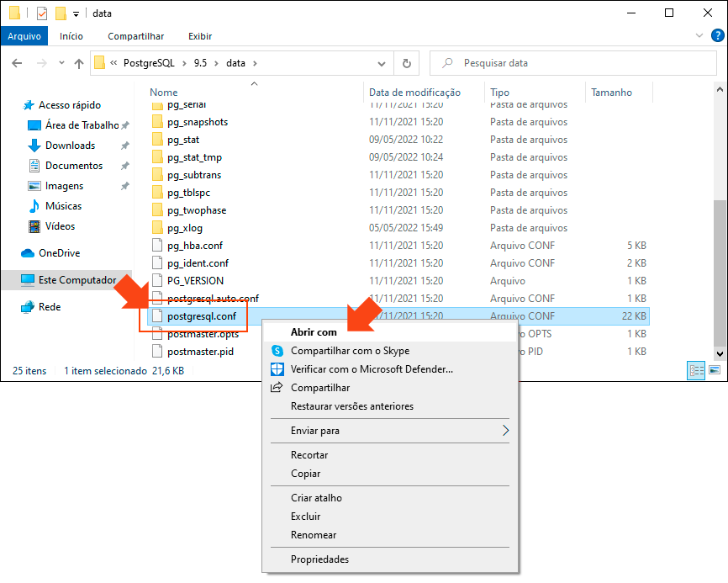728x583 pixels.
Task: Refresh the data folder view
Action: 407,63
